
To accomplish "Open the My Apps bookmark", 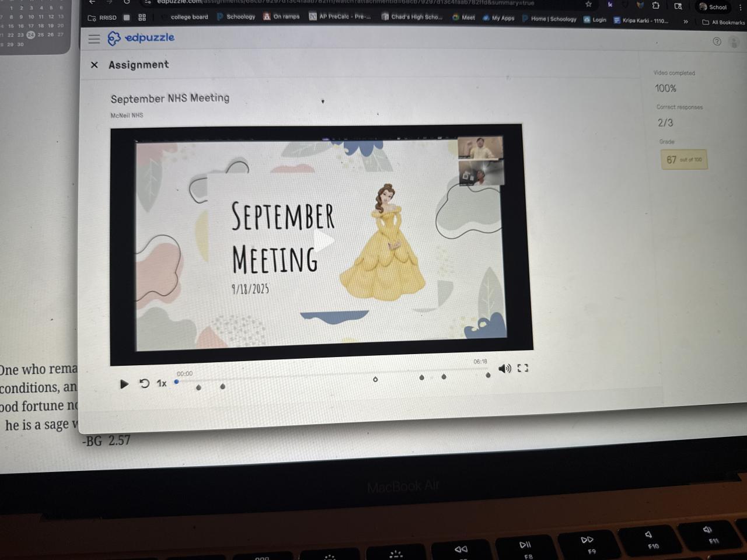I will [498, 18].
